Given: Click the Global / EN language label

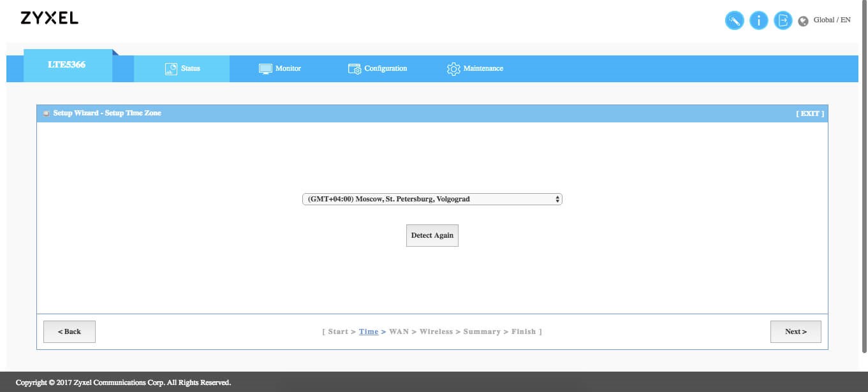Looking at the screenshot, I should pos(832,20).
